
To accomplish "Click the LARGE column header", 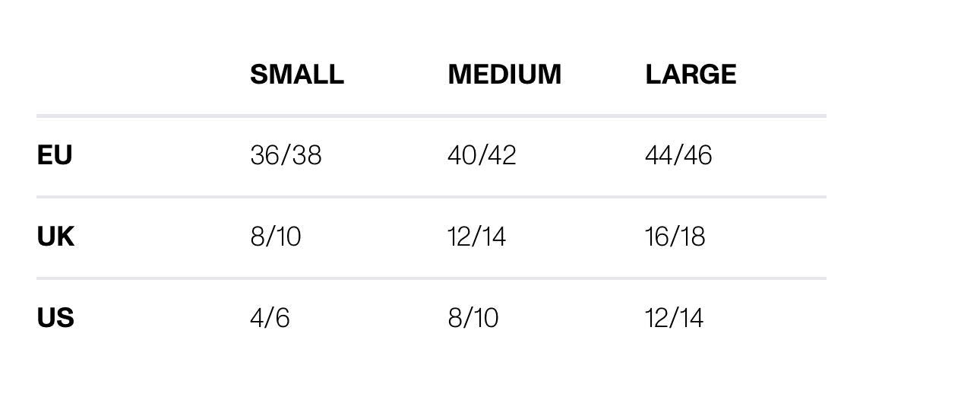I will click(x=690, y=75).
